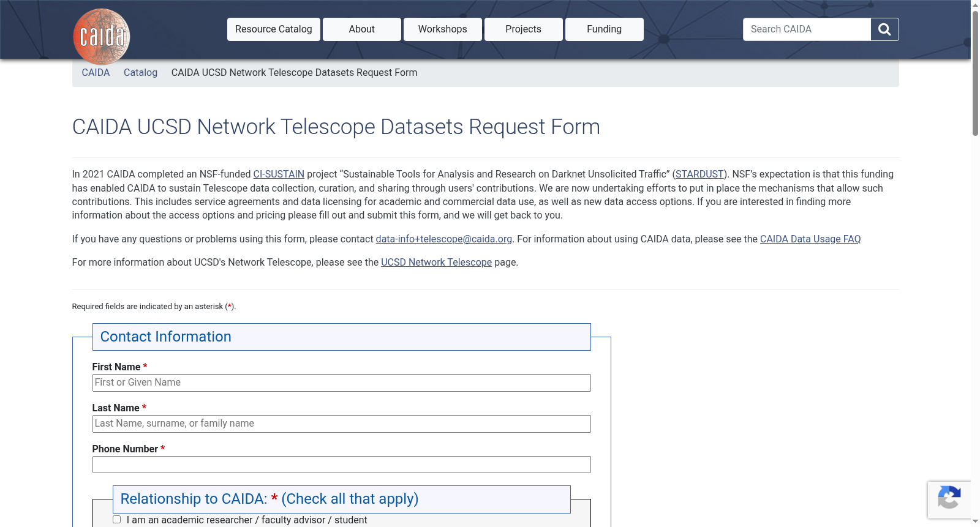
Task: Click the data-info+telescope@caida.org email link
Action: tap(444, 239)
